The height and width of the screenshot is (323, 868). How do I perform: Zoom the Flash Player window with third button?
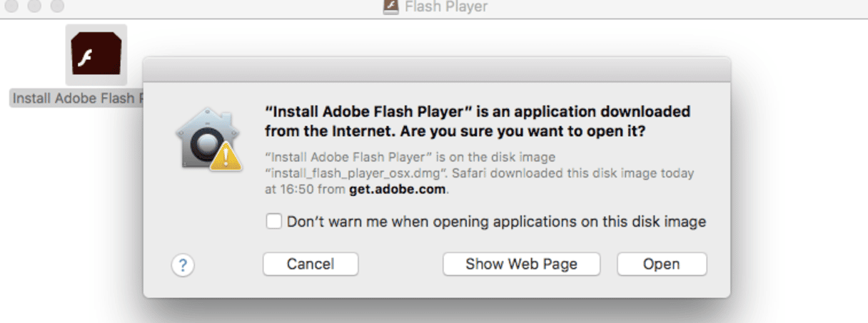[x=56, y=6]
